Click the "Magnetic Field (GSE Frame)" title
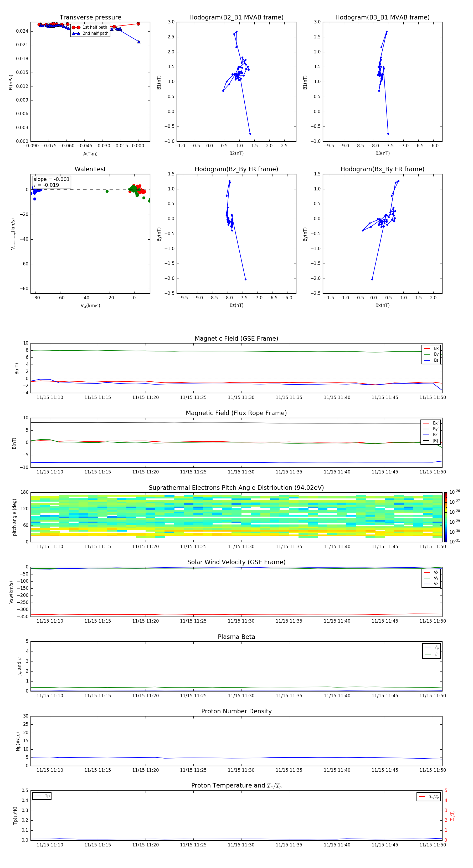 pos(236,338)
